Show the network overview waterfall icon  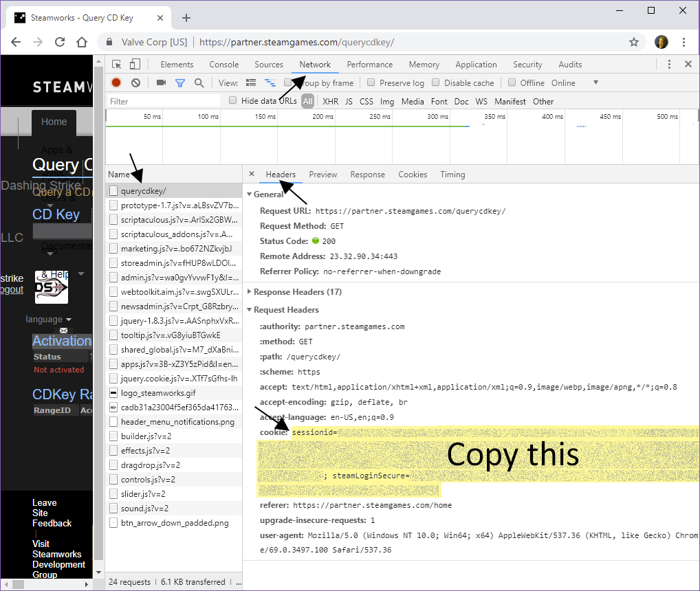point(270,82)
